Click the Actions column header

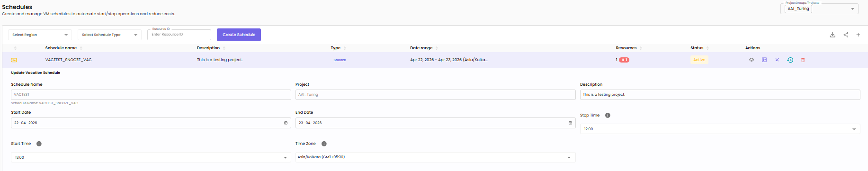752,48
